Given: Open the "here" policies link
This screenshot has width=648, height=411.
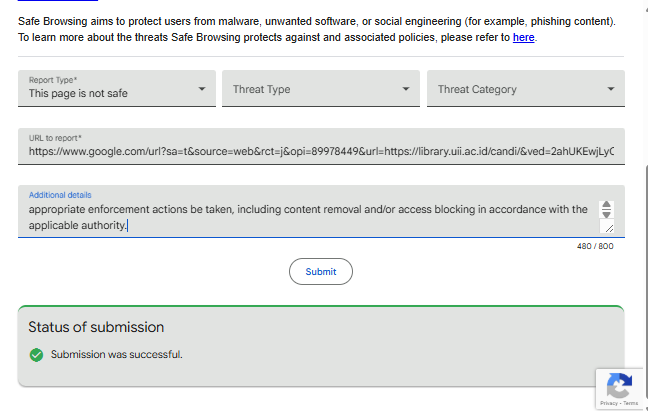Looking at the screenshot, I should pos(523,37).
